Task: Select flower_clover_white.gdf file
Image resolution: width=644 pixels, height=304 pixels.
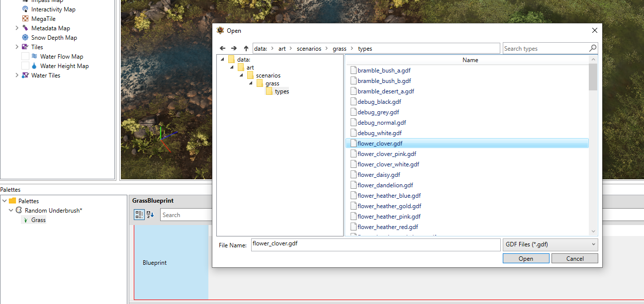Action: click(388, 164)
